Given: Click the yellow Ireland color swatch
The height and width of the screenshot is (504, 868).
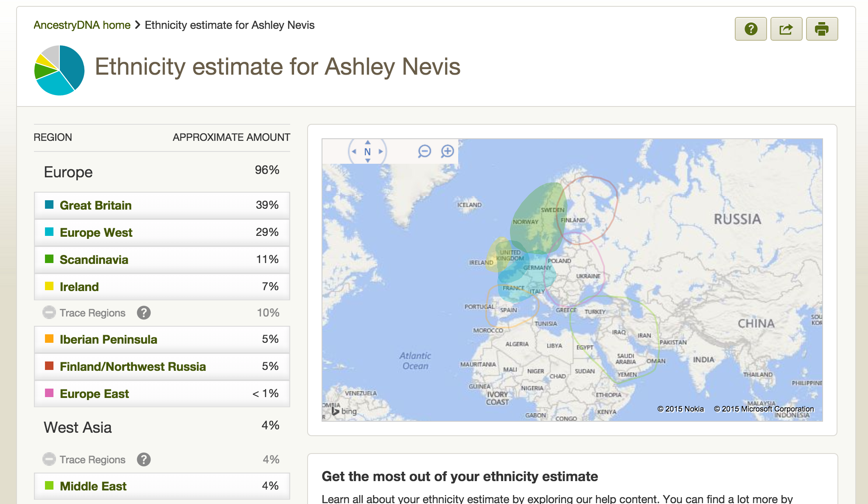Looking at the screenshot, I should 49,286.
